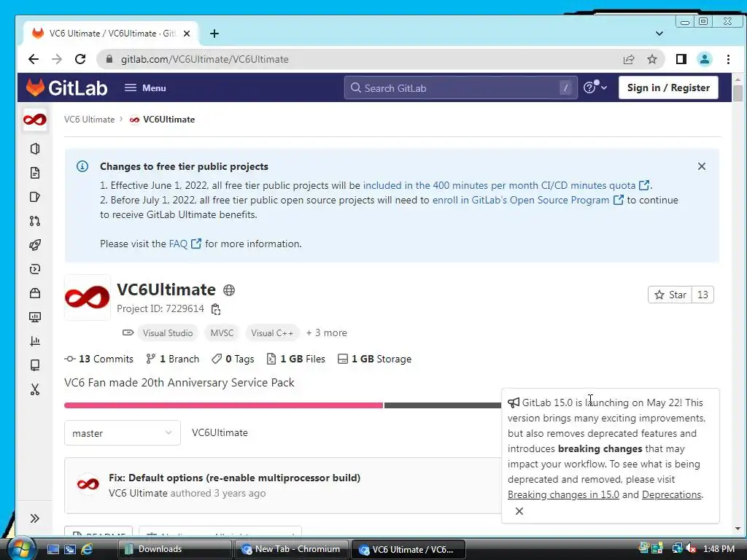The width and height of the screenshot is (747, 560).
Task: Copy the project ID
Action: [216, 309]
